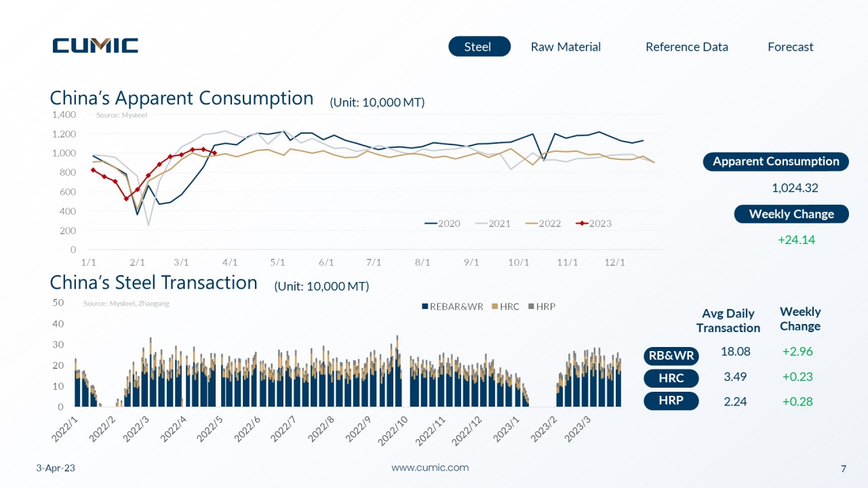
Task: Click the 2023 legend marker
Action: point(582,223)
